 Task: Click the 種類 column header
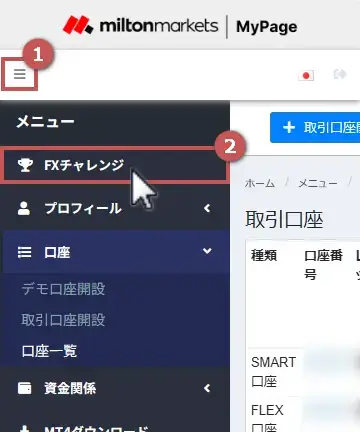pyautogui.click(x=264, y=255)
